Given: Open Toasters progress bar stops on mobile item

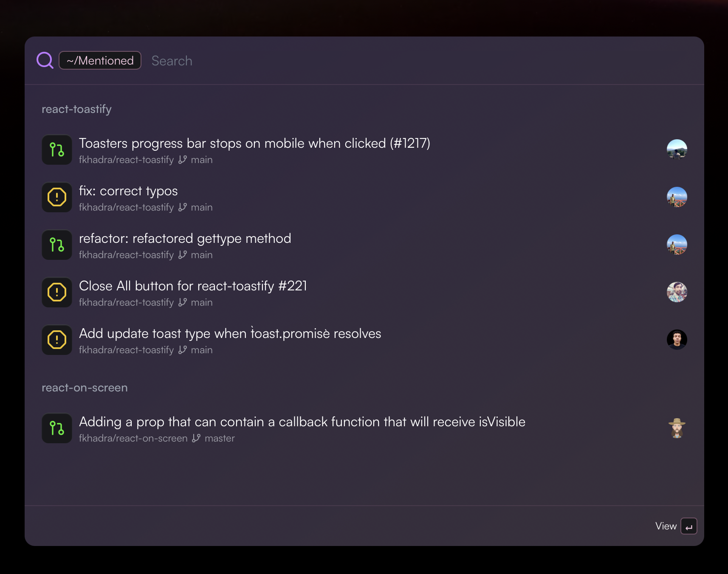Looking at the screenshot, I should [x=254, y=143].
